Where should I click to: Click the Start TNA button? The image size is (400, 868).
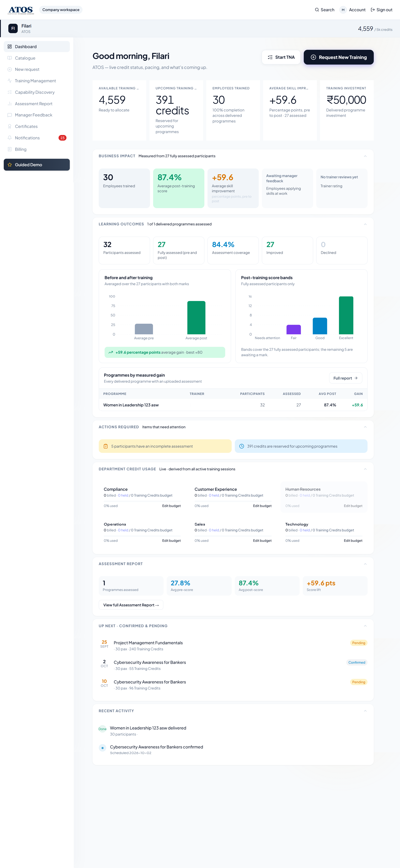(x=281, y=57)
